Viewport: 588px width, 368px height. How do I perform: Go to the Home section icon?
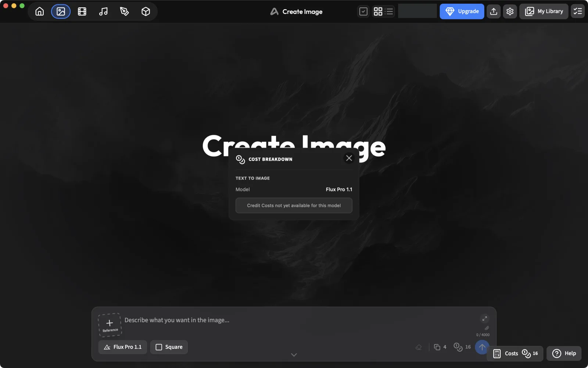(40, 11)
